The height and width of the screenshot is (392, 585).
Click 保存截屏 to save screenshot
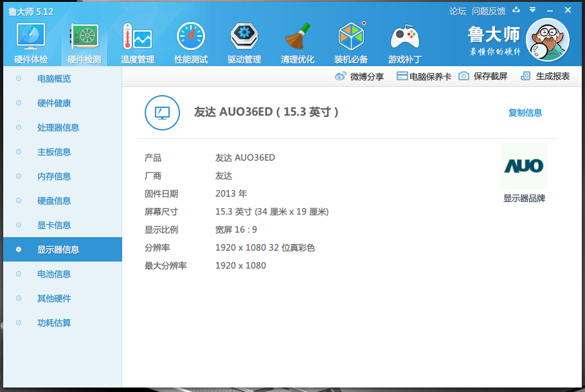[x=483, y=76]
